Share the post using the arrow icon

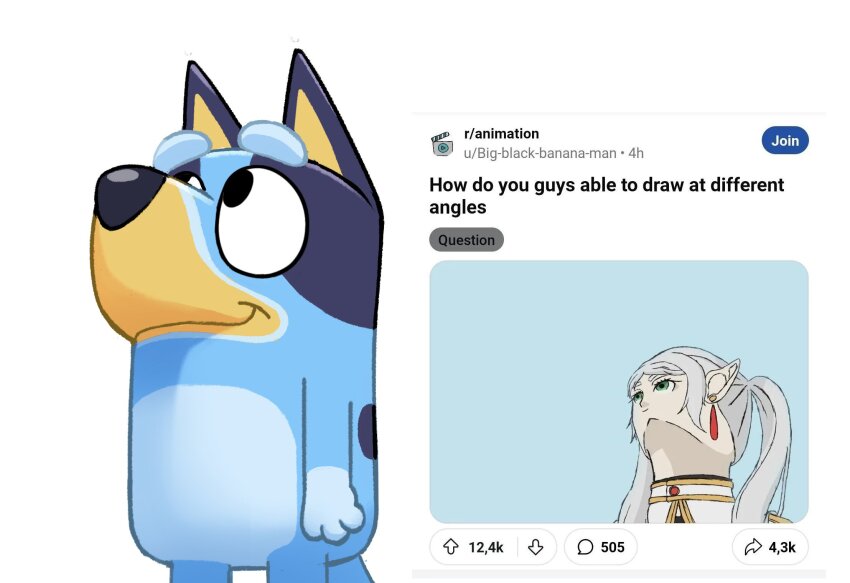(x=753, y=547)
